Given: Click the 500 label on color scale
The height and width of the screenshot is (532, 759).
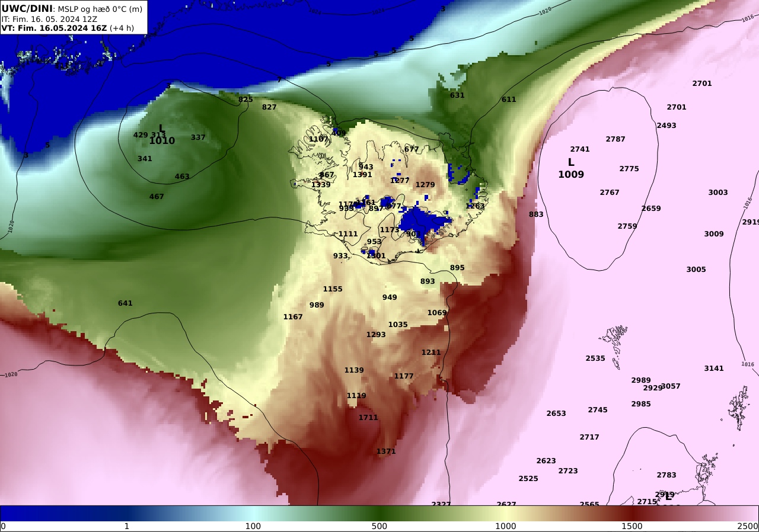Looking at the screenshot, I should pyautogui.click(x=379, y=526).
